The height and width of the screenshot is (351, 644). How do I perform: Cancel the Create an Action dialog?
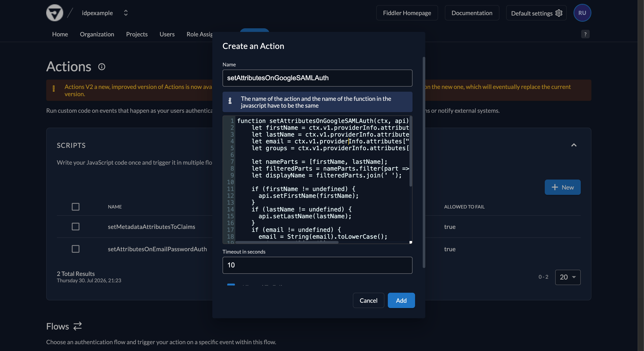click(x=368, y=300)
